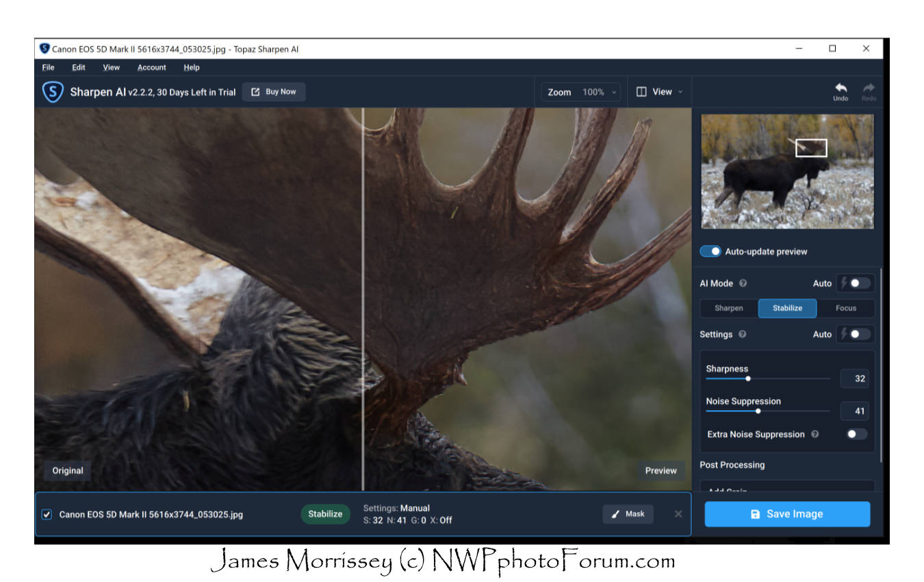Click the Undo arrow icon
This screenshot has height=582, width=924.
[x=840, y=88]
